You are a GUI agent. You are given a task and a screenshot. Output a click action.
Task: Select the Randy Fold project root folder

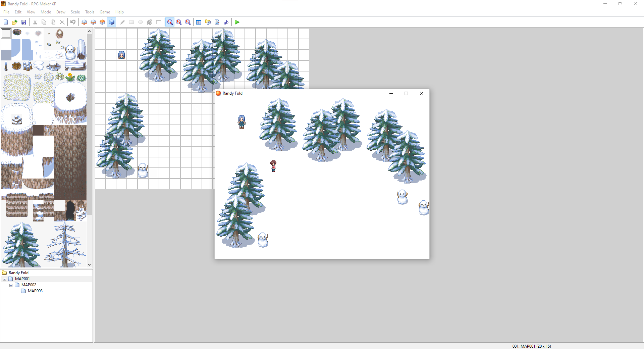pyautogui.click(x=18, y=273)
